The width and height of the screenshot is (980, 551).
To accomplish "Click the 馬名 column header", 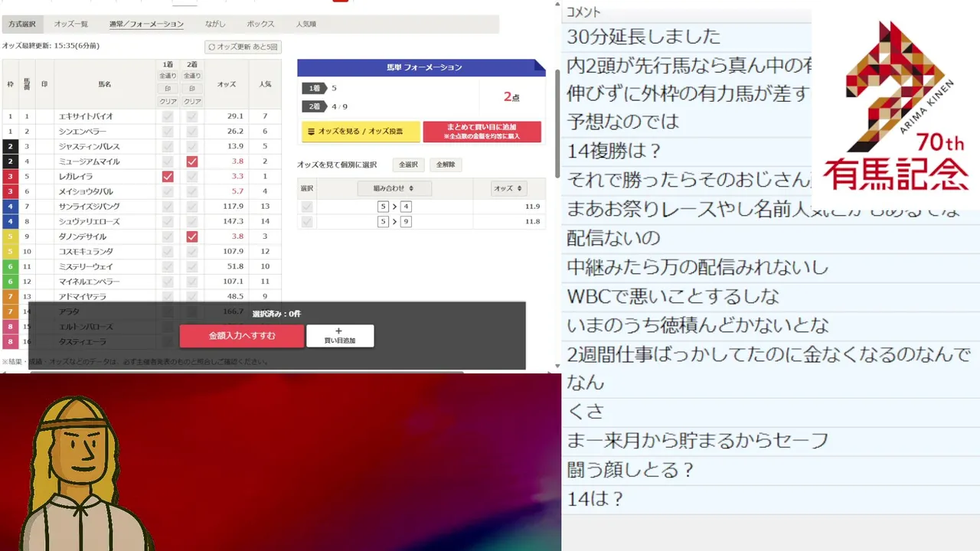I will (x=104, y=84).
